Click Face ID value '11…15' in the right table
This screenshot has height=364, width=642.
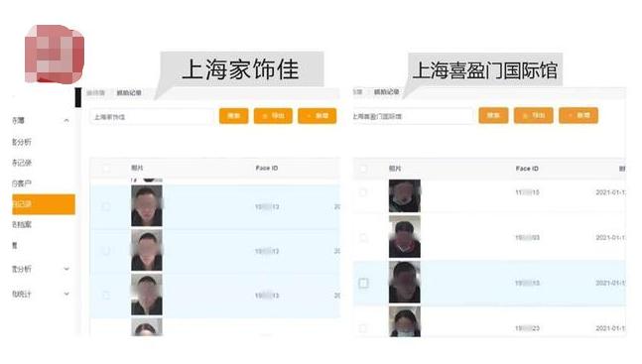527,192
